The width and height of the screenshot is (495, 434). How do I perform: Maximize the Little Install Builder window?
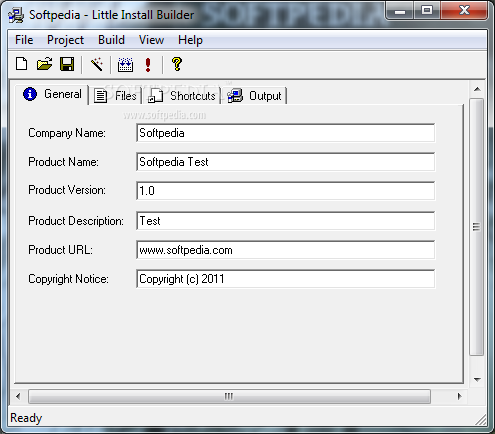coord(427,11)
